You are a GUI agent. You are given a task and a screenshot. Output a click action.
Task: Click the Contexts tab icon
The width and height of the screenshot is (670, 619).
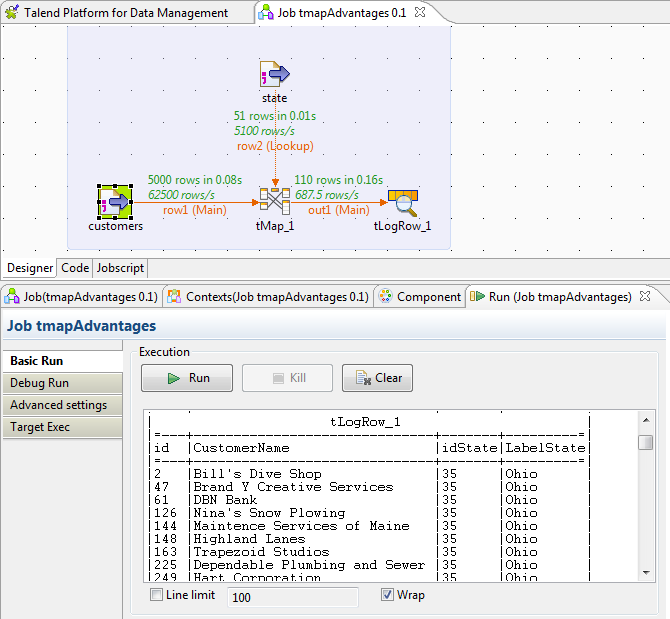pos(173,296)
